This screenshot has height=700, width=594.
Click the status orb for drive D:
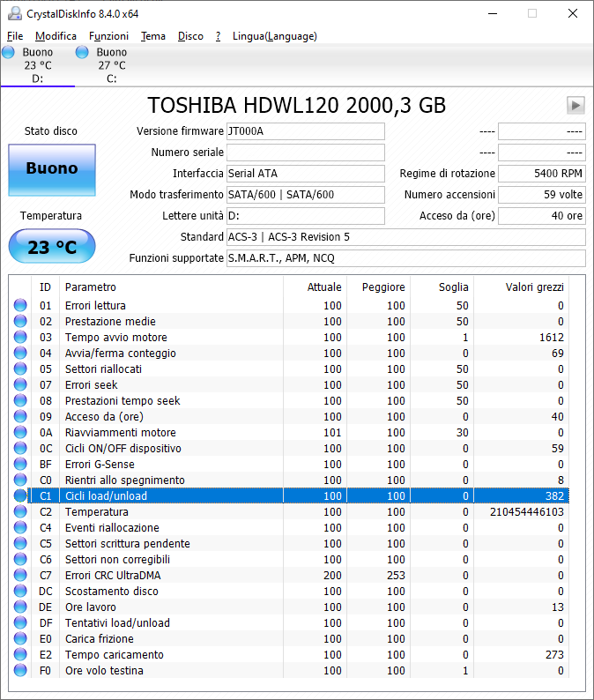(x=8, y=52)
